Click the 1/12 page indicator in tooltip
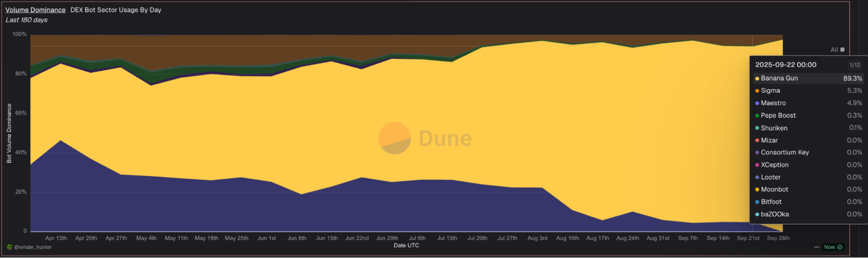The height and width of the screenshot is (258, 868). tap(855, 65)
